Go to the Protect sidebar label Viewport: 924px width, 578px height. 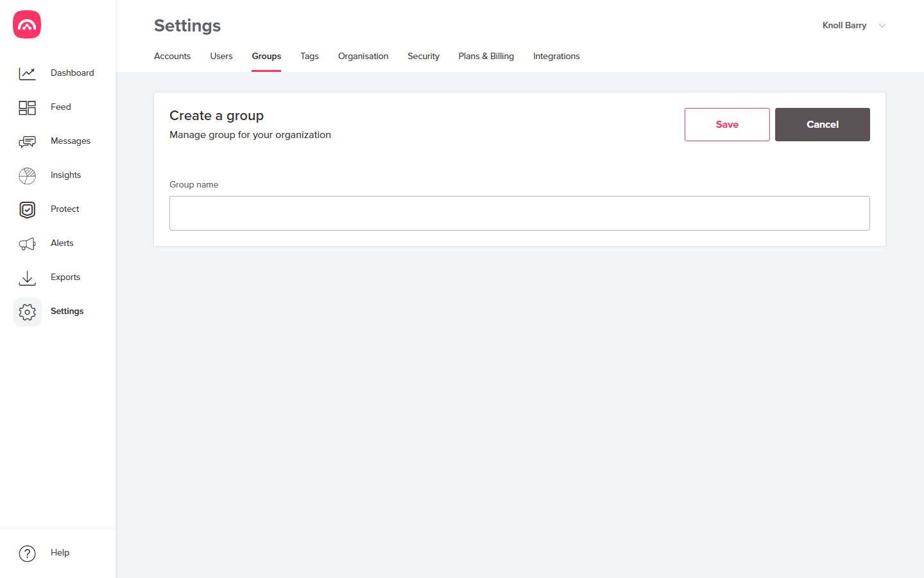[x=65, y=209]
